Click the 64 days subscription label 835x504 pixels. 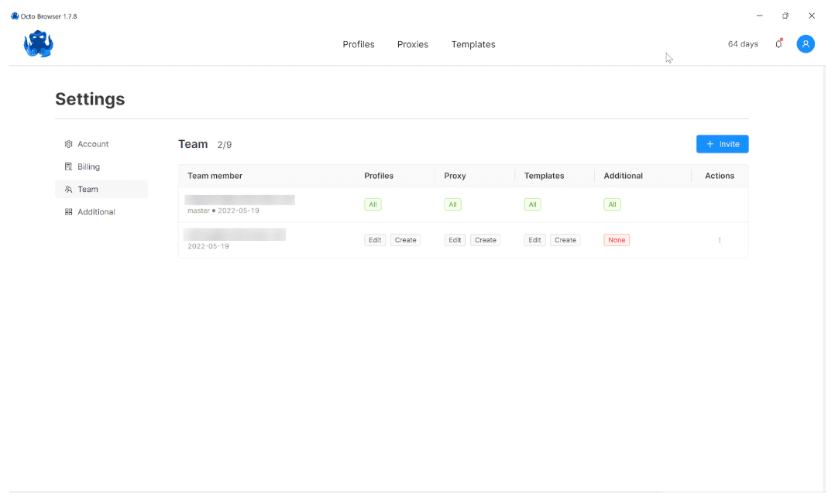coord(743,44)
